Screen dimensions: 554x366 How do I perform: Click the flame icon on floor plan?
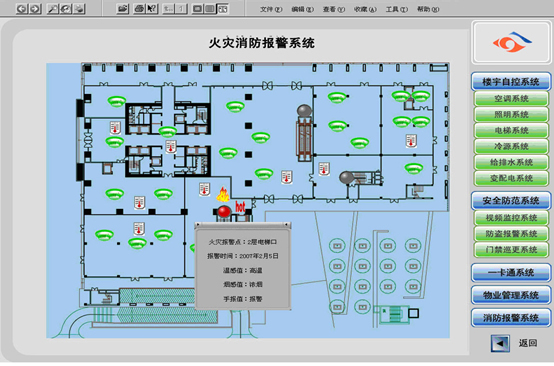(223, 194)
